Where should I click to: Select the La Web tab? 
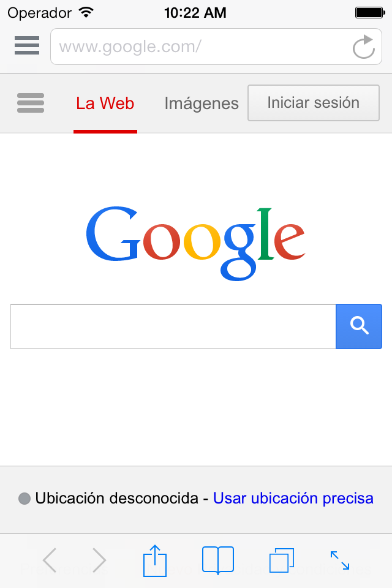tap(105, 104)
